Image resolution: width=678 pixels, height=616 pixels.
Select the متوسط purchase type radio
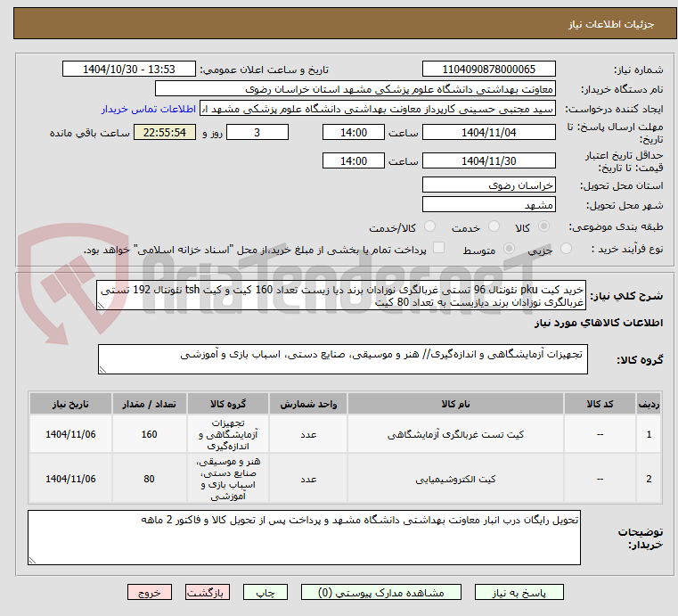509,249
